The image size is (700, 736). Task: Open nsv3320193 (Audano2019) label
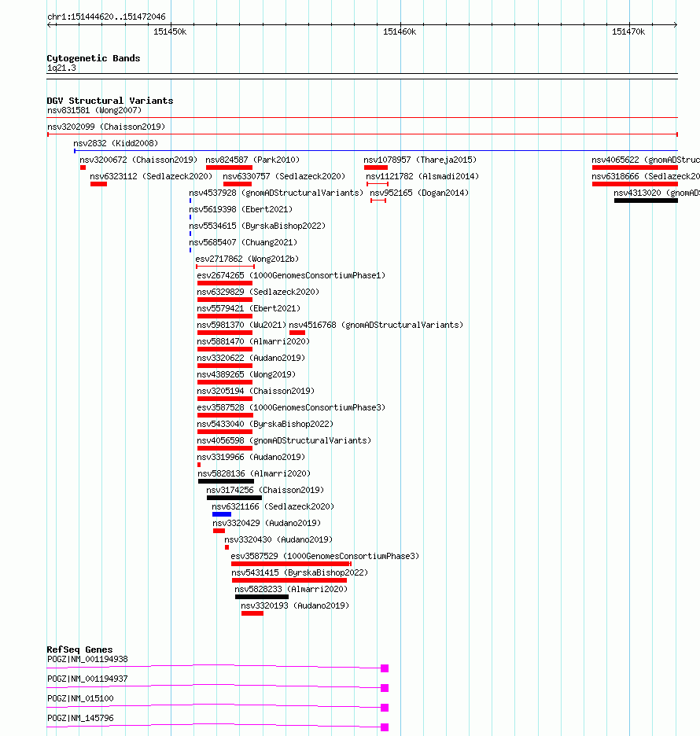295,605
